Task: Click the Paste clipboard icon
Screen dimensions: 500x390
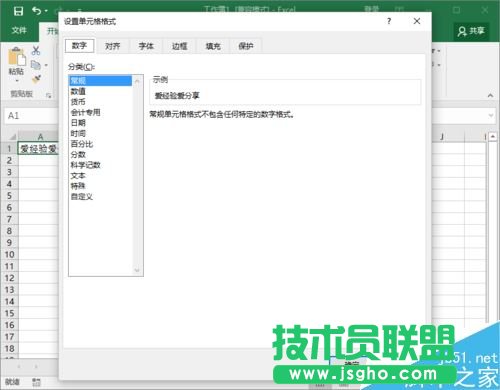Action: [x=17, y=56]
